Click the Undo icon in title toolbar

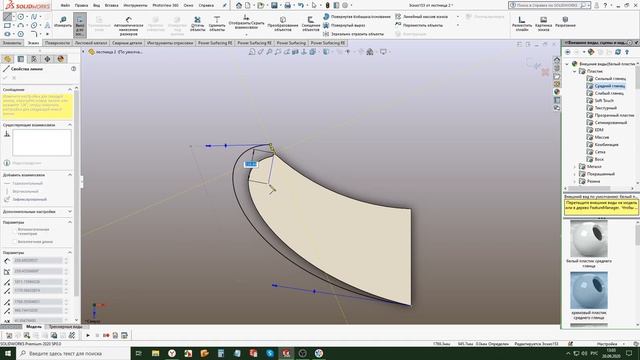(301, 5)
